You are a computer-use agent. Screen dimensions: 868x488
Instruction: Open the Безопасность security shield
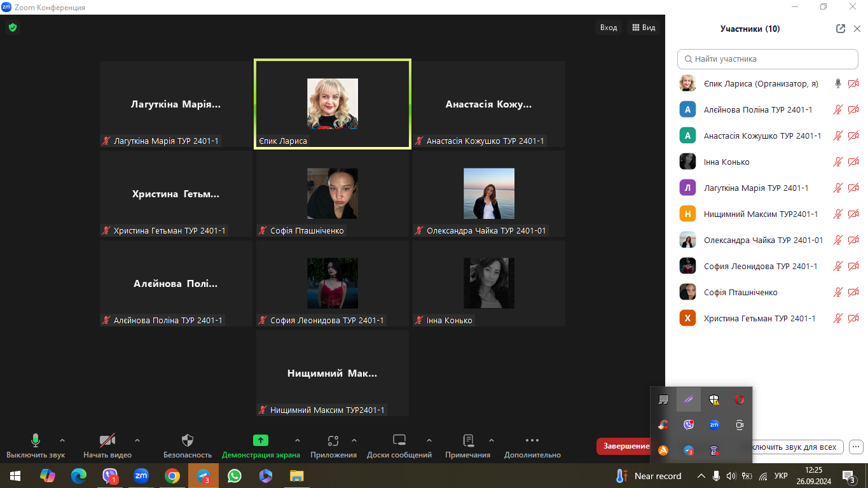point(187,441)
